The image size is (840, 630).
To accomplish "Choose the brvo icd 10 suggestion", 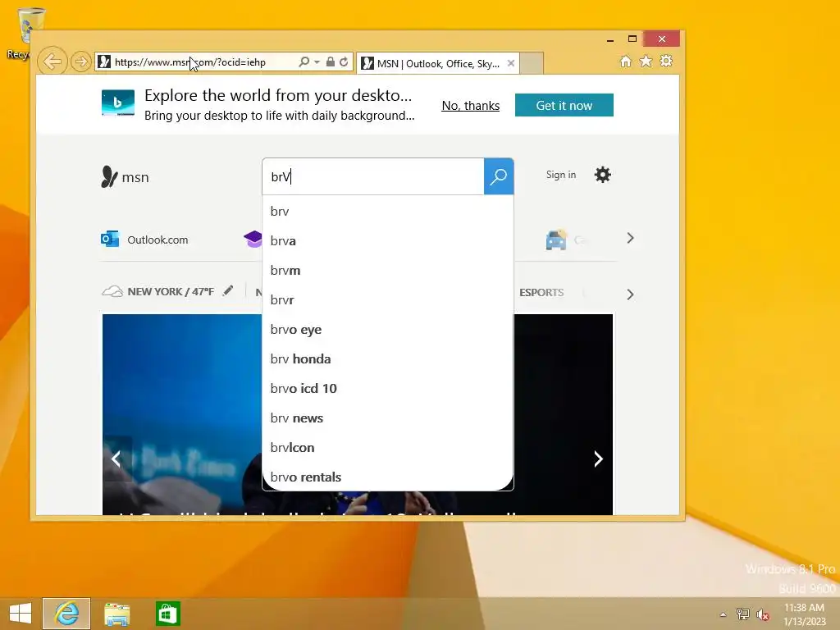I will pyautogui.click(x=388, y=388).
